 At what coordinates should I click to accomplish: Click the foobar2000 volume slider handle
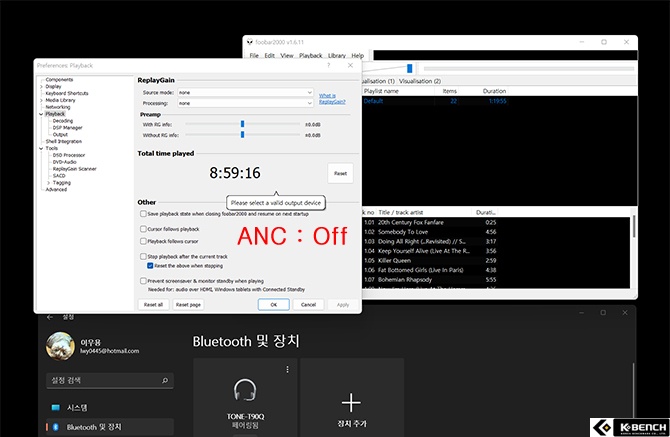(409, 68)
